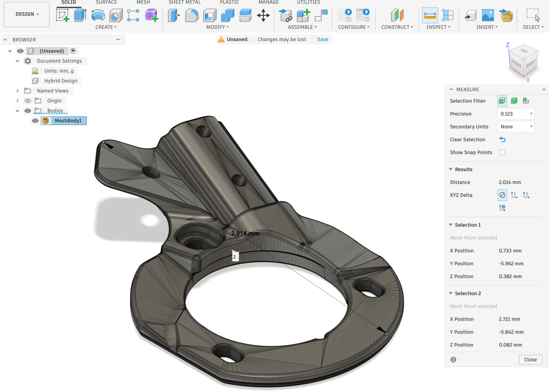Image resolution: width=550 pixels, height=392 pixels.
Task: Switch to the Sheet Metal tab
Action: coord(185,3)
